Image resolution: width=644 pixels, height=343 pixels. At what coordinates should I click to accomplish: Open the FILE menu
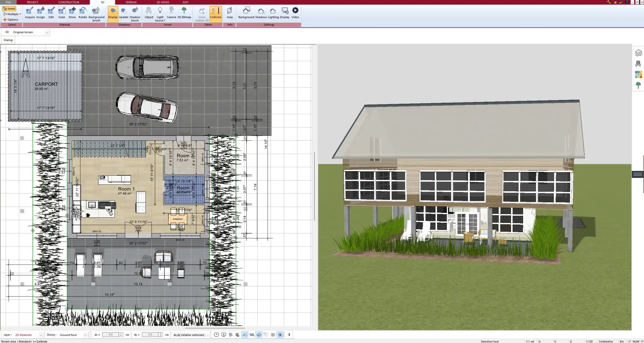click(x=8, y=2)
